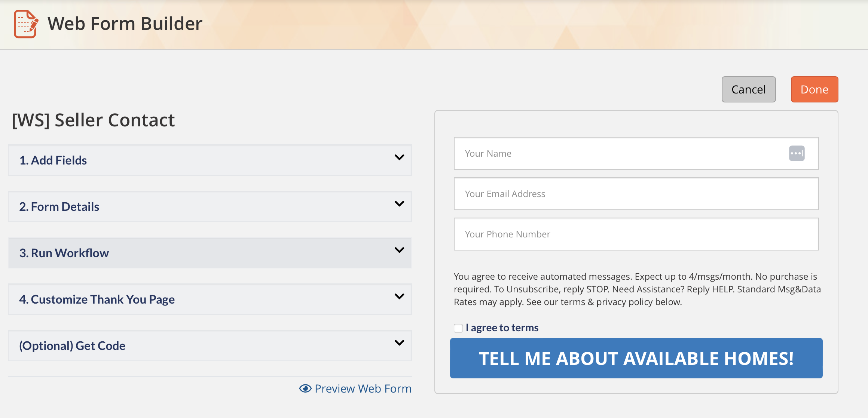Focus the Your Email Address field
This screenshot has height=418, width=868.
[636, 194]
